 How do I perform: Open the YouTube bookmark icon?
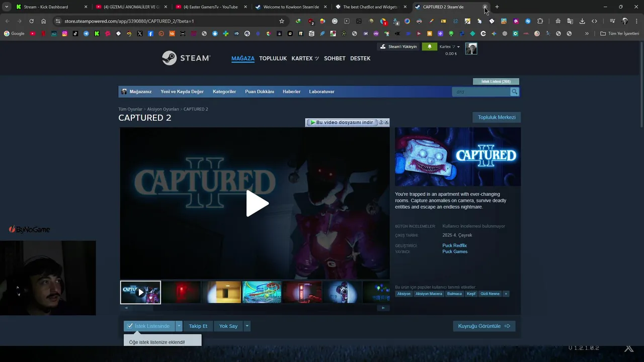pos(33,34)
